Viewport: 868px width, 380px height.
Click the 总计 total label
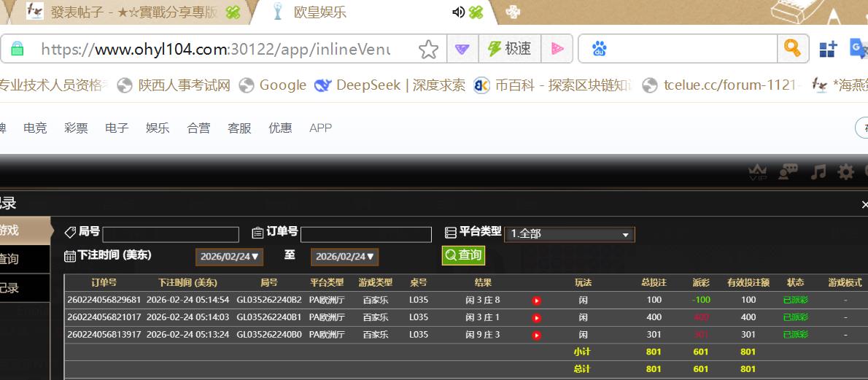point(582,369)
